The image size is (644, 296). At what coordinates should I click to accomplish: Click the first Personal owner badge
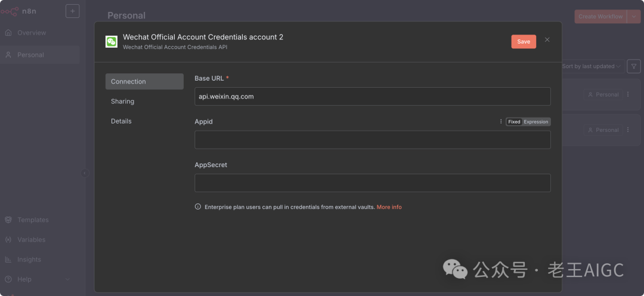point(603,94)
